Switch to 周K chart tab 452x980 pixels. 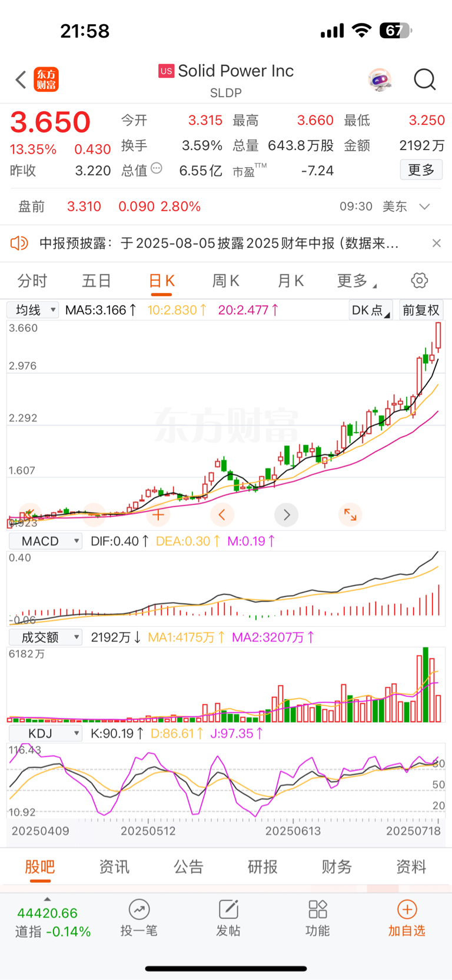(x=226, y=281)
